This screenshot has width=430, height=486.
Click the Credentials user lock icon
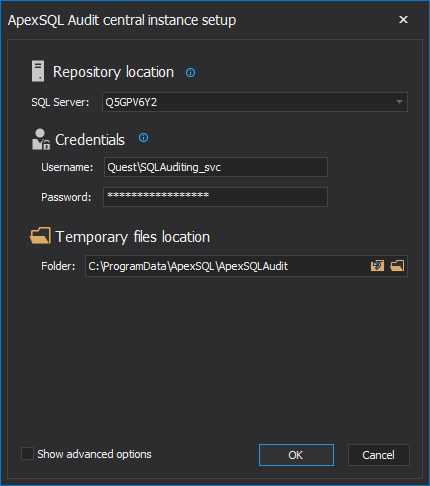(41, 139)
